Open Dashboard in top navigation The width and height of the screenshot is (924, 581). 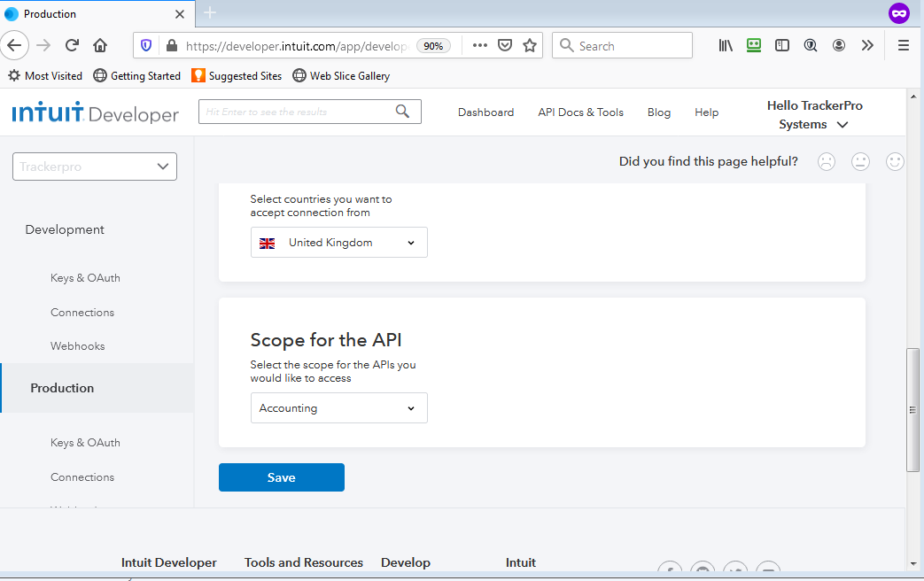pyautogui.click(x=485, y=112)
